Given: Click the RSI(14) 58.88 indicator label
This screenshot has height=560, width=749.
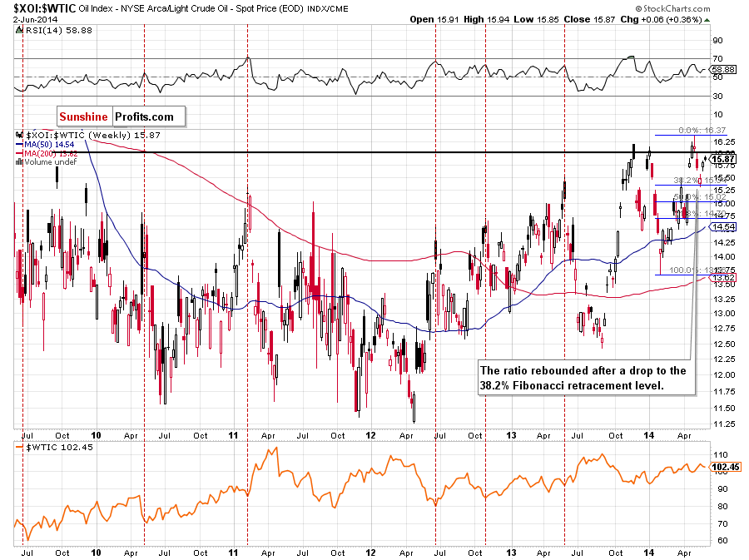Looking at the screenshot, I should point(58,30).
